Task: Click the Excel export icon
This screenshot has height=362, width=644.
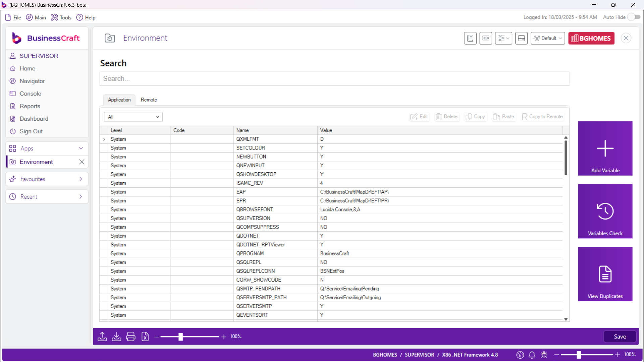Action: pos(145,336)
